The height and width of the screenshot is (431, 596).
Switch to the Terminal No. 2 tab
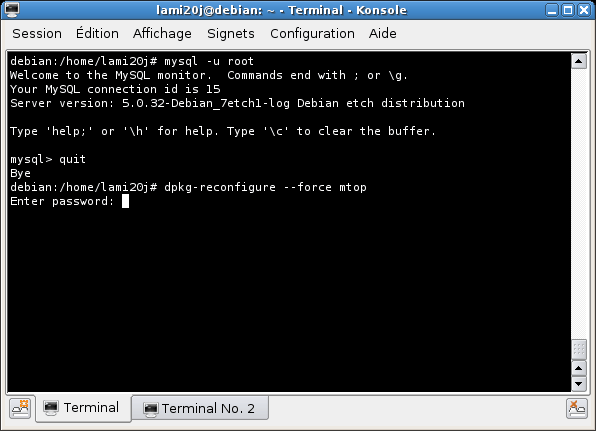pos(200,409)
